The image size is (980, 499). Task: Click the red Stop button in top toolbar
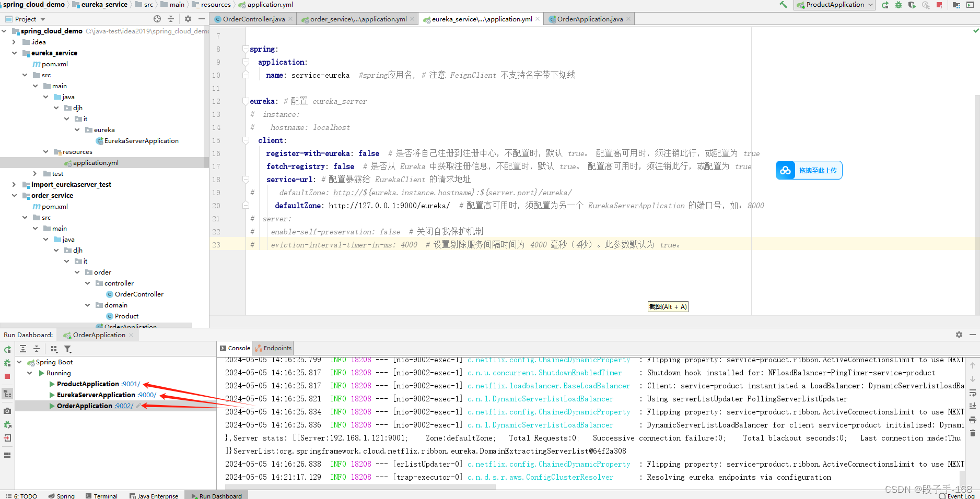[x=939, y=5]
